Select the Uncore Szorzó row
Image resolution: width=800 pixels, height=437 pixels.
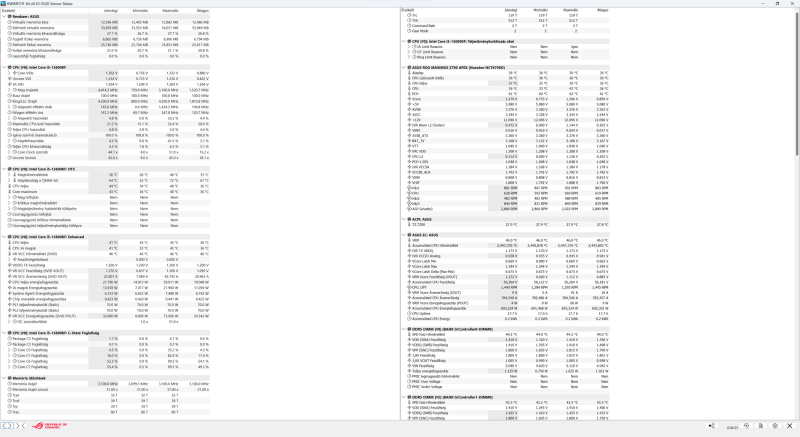106,158
